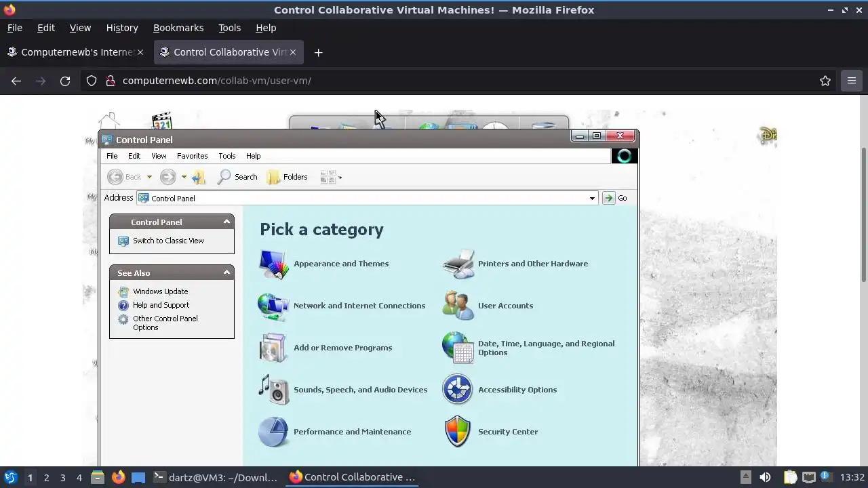Close the Computernewb's Internet tab
Viewport: 868px width, 488px height.
pyautogui.click(x=140, y=52)
